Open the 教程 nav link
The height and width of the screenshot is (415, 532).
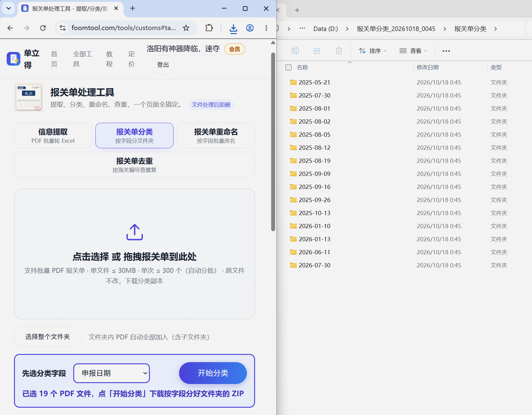point(109,59)
